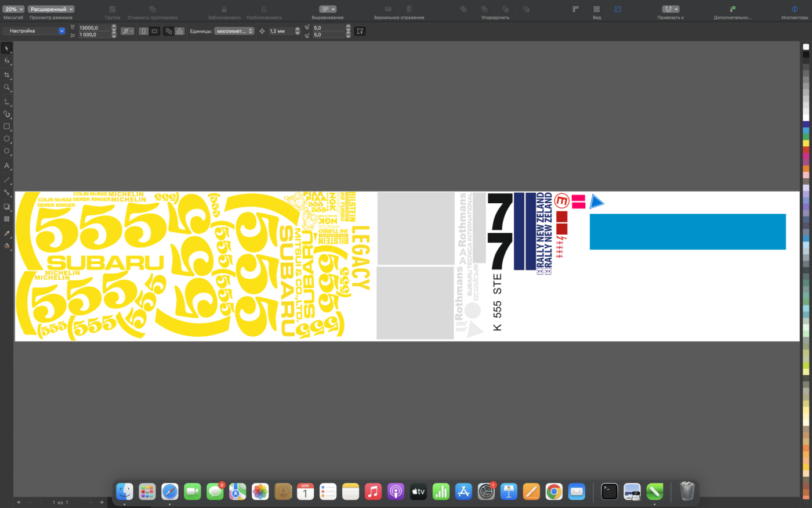
Task: Click the upper duplicate distance 5,0 field
Action: [x=329, y=28]
